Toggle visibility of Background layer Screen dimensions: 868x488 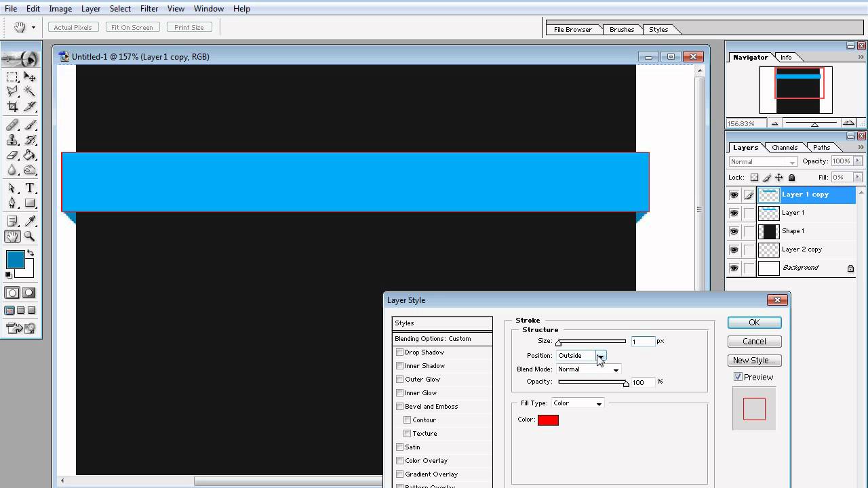734,268
